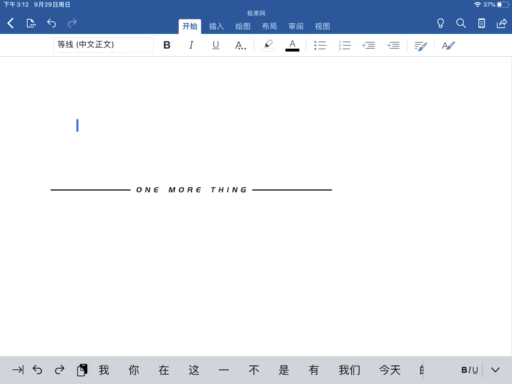The height and width of the screenshot is (384, 512).
Task: Insert the suggested word 今天
Action: pyautogui.click(x=390, y=370)
